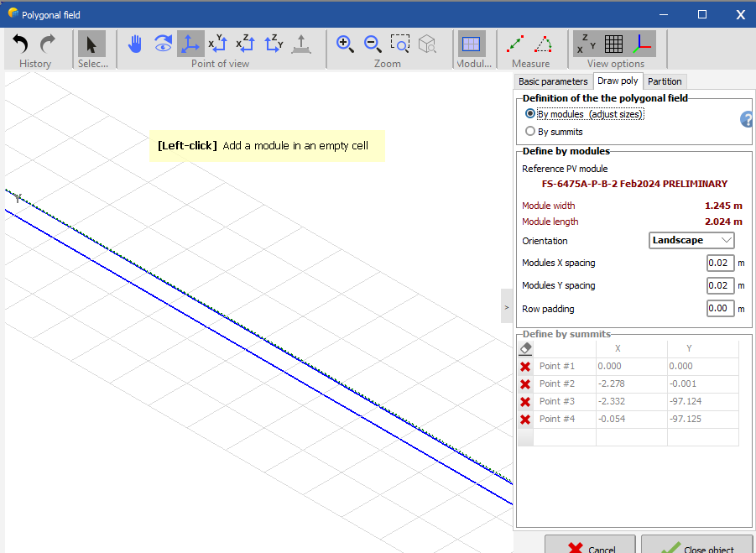Click the eraser icon in summits table
756x553 pixels.
(x=525, y=347)
